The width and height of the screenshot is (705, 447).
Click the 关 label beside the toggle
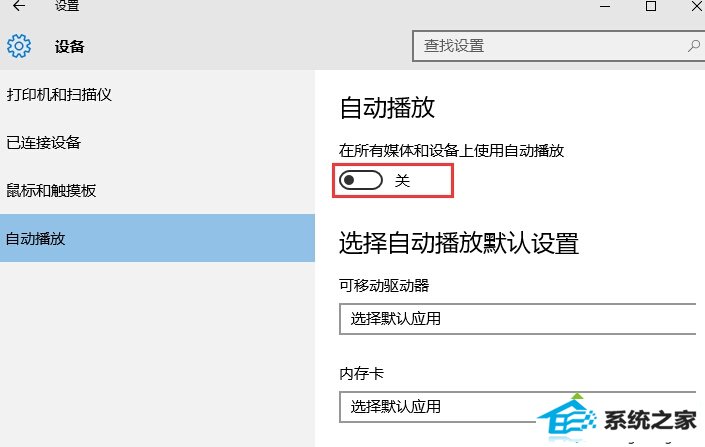[403, 181]
